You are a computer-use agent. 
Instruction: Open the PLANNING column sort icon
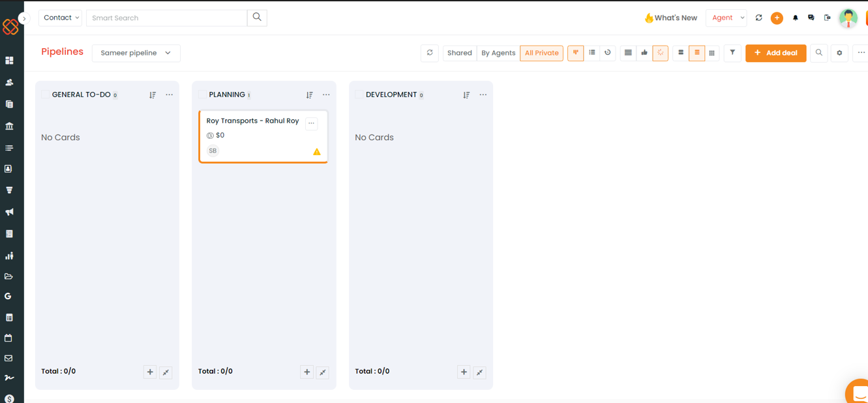[310, 95]
